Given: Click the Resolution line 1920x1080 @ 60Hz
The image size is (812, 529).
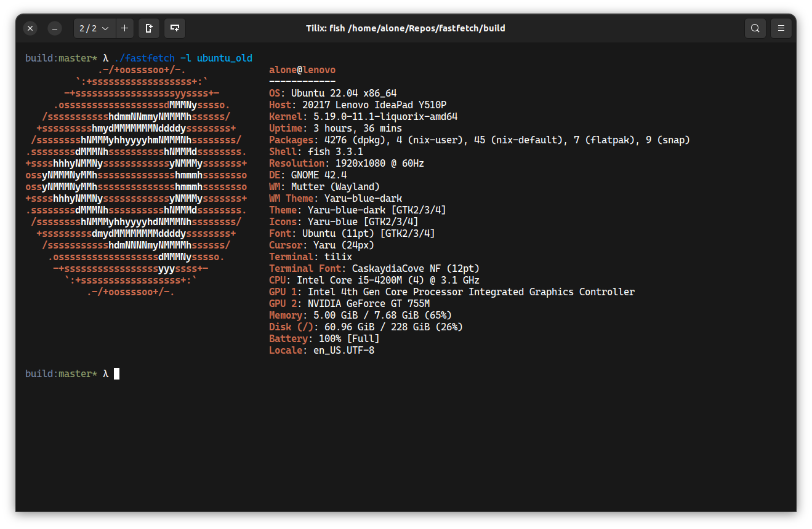Looking at the screenshot, I should click(x=347, y=164).
